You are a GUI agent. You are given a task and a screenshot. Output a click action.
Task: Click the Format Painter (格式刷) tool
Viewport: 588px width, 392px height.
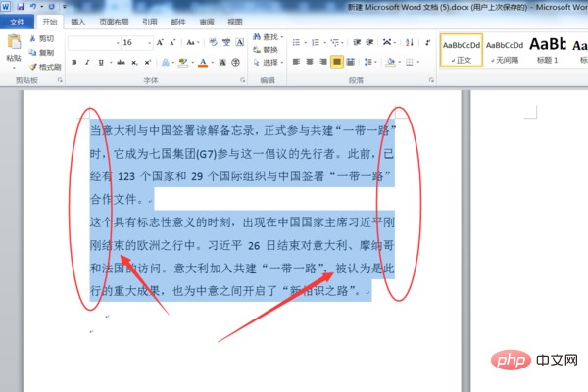(x=47, y=65)
